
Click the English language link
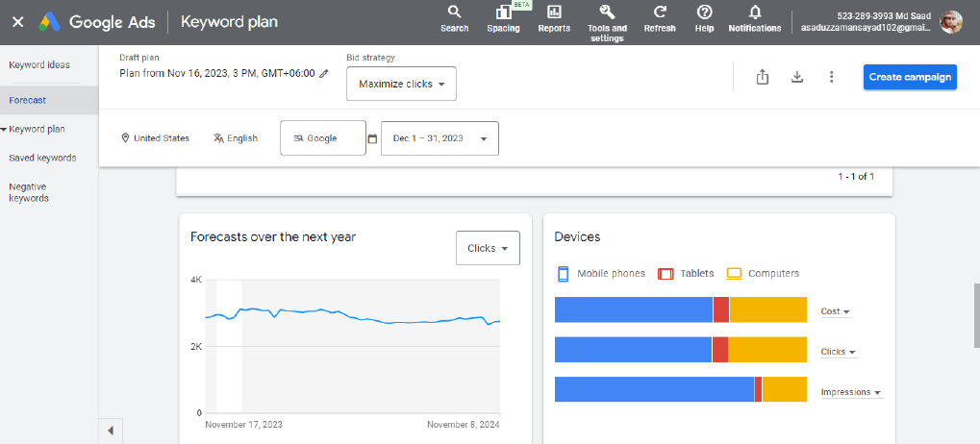point(242,138)
